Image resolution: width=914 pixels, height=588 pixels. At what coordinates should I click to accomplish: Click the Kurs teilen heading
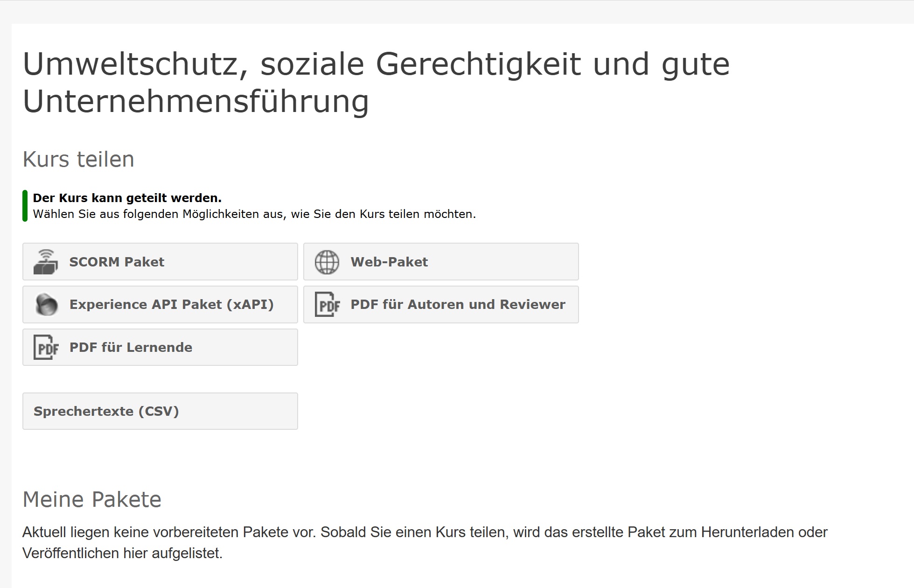click(x=78, y=159)
